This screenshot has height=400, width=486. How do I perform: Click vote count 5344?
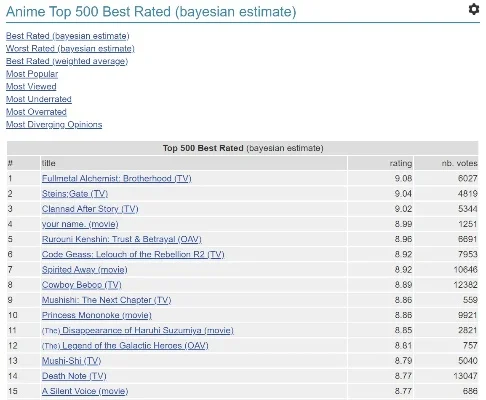(468, 209)
